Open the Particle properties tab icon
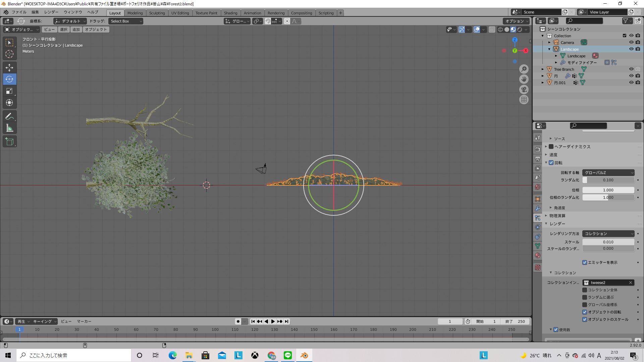644x362 pixels. coord(538,218)
